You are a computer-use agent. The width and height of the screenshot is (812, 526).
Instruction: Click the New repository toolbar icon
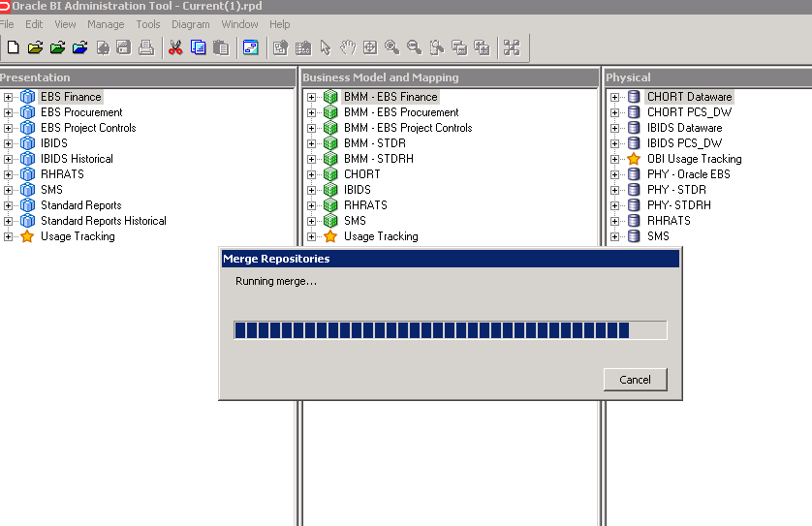click(14, 48)
